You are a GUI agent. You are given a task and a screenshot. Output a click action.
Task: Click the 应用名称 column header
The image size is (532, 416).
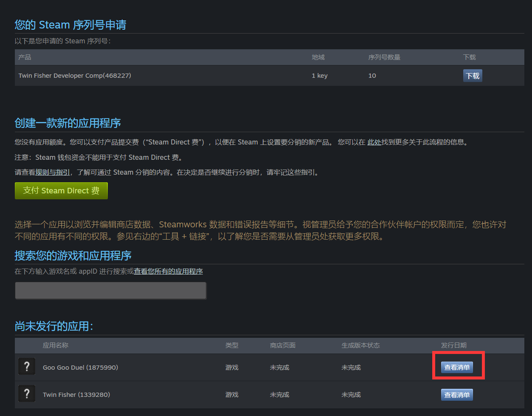click(56, 345)
